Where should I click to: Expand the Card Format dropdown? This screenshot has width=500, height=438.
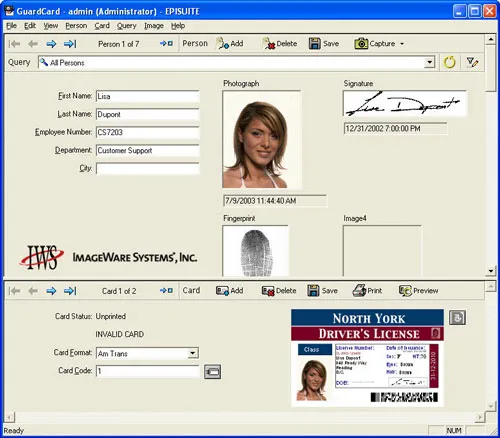193,353
